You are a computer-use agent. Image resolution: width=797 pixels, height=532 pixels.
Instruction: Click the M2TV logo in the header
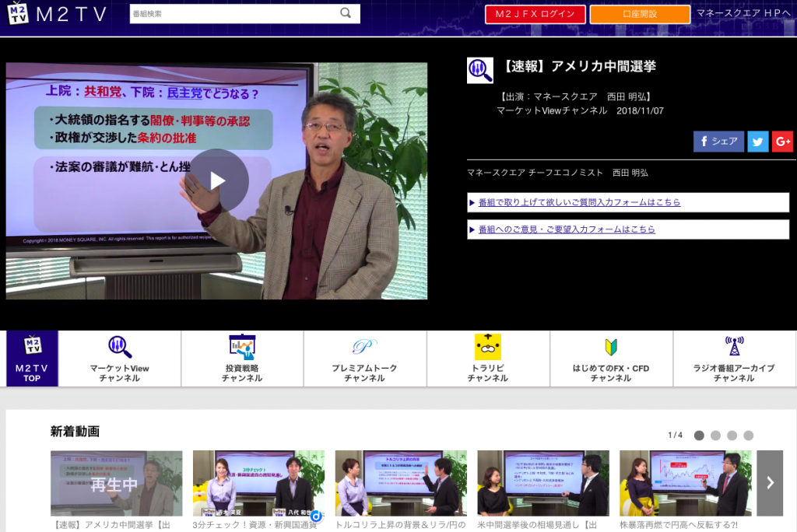[x=58, y=14]
